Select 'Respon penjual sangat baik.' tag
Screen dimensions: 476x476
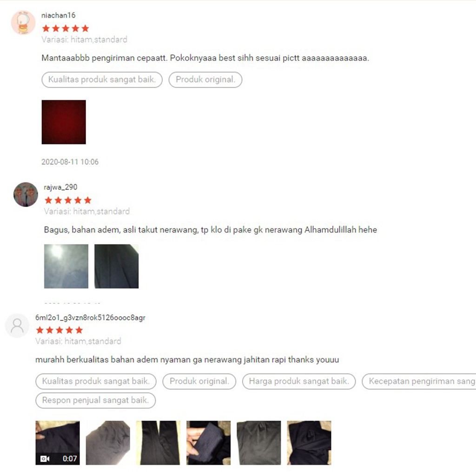(x=96, y=400)
